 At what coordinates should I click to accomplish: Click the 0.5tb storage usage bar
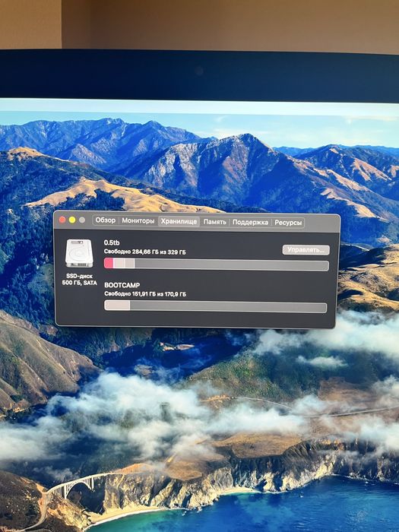[x=217, y=264]
